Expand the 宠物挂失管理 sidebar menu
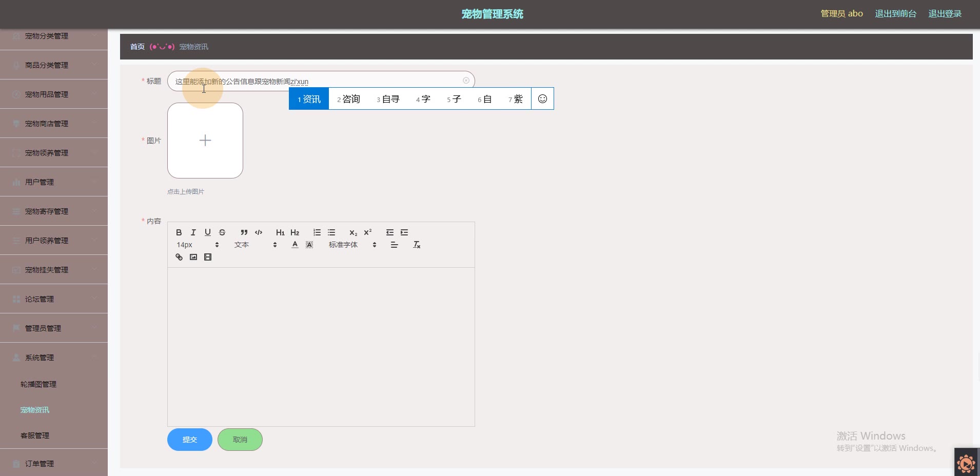The width and height of the screenshot is (980, 476). [54, 270]
